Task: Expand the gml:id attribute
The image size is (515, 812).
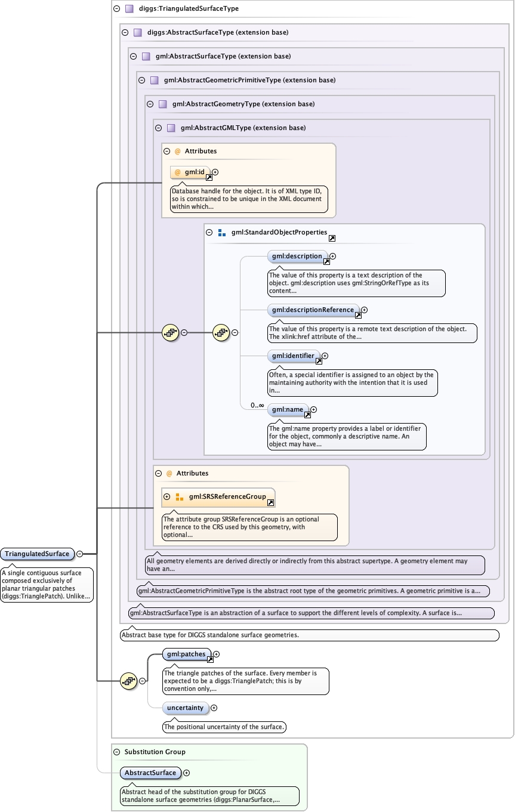Action: 215,172
